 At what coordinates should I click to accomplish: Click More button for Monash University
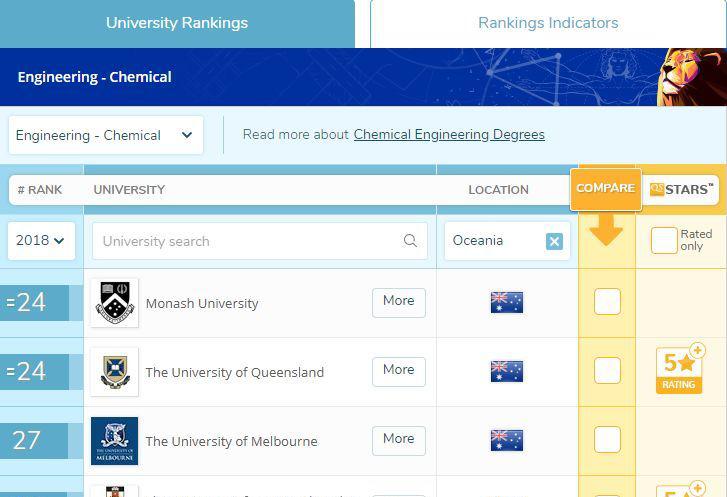pos(398,301)
